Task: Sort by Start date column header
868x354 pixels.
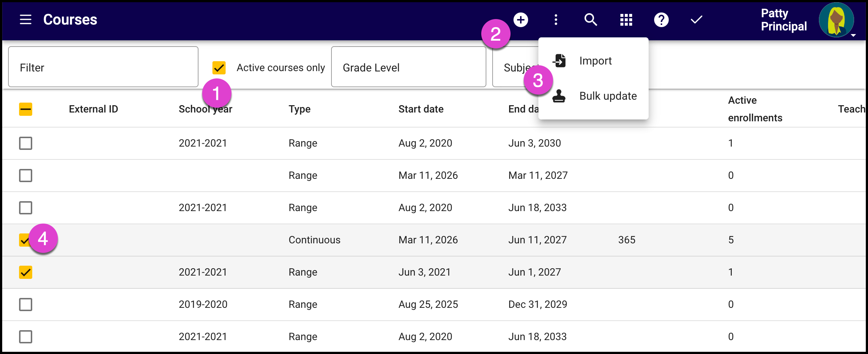Action: point(421,109)
